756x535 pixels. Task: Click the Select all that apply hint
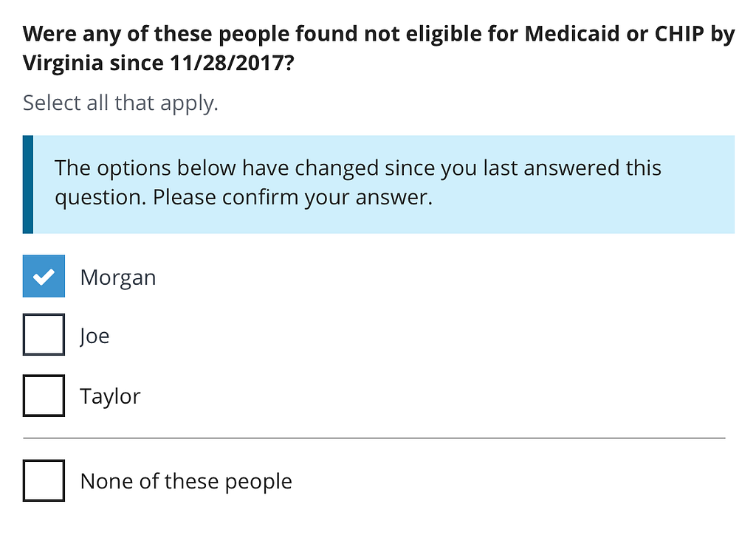(x=120, y=103)
